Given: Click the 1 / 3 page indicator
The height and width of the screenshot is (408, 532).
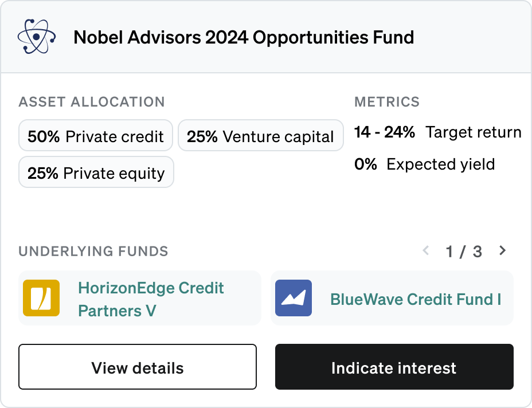Looking at the screenshot, I should tap(464, 252).
